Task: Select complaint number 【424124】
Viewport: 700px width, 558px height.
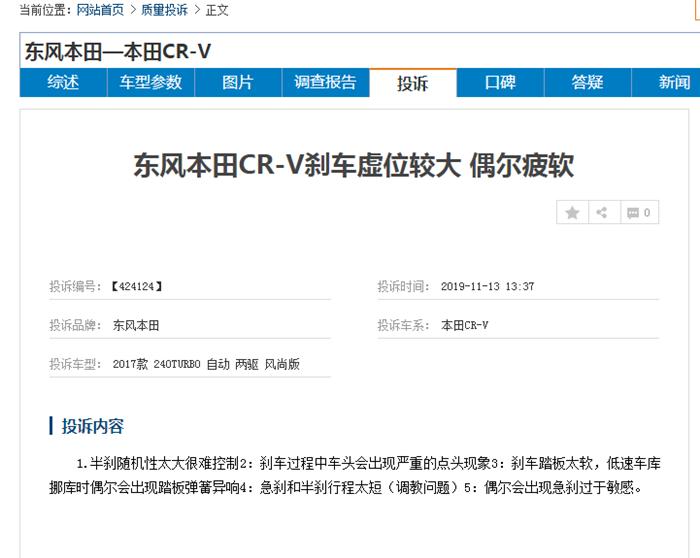Action: (x=137, y=287)
